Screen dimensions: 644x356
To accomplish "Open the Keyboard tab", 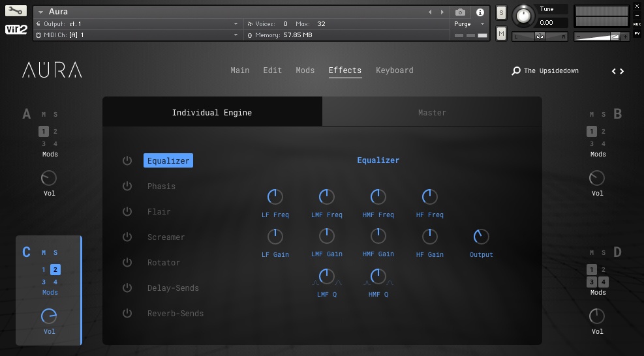I will point(395,70).
